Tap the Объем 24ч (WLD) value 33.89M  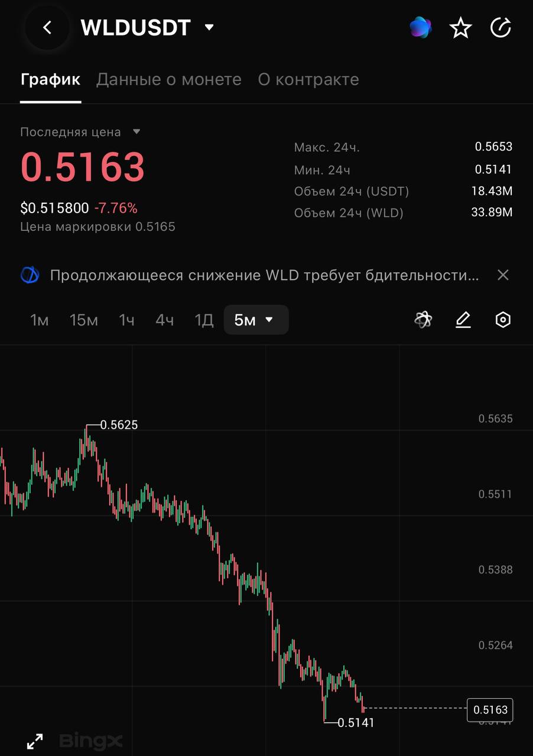click(x=492, y=213)
